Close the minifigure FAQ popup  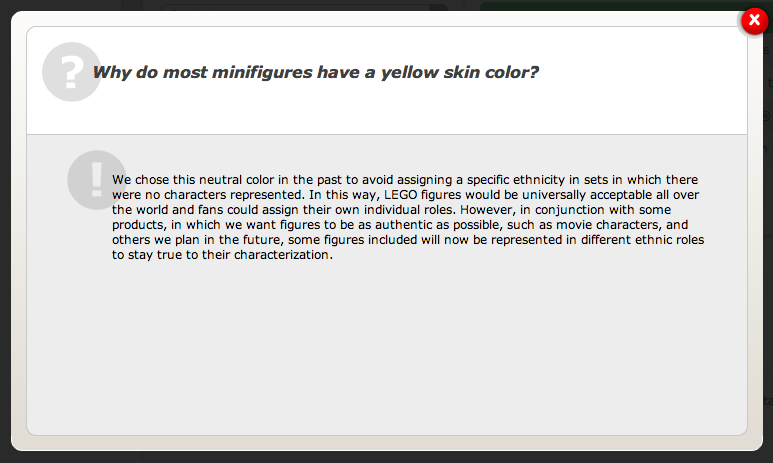pyautogui.click(x=755, y=21)
